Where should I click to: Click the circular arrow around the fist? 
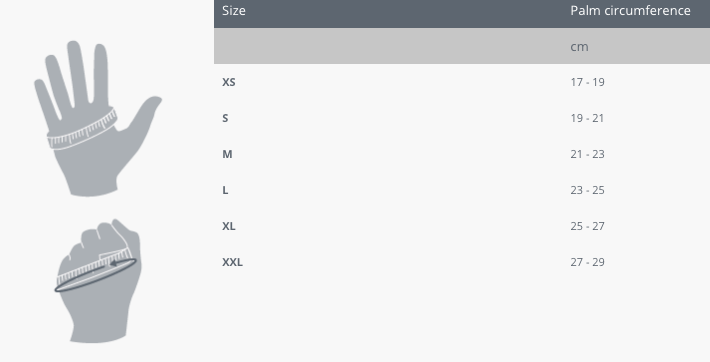96,275
